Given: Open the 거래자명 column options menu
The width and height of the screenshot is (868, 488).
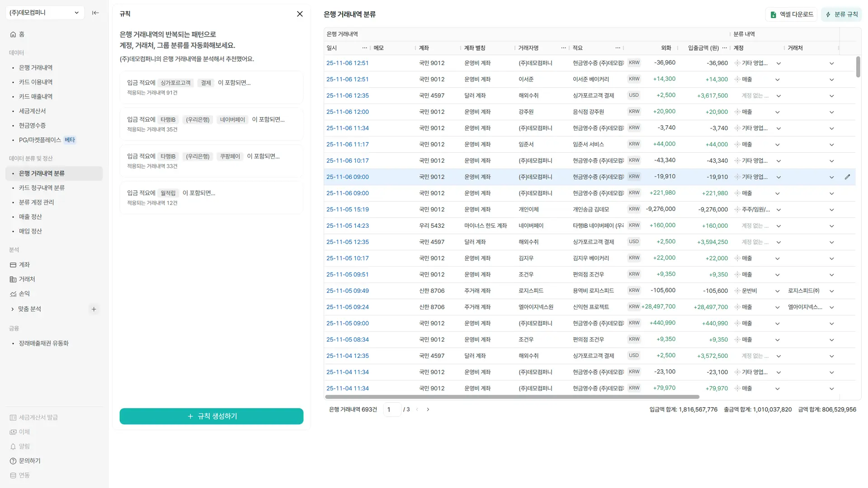Looking at the screenshot, I should point(563,48).
